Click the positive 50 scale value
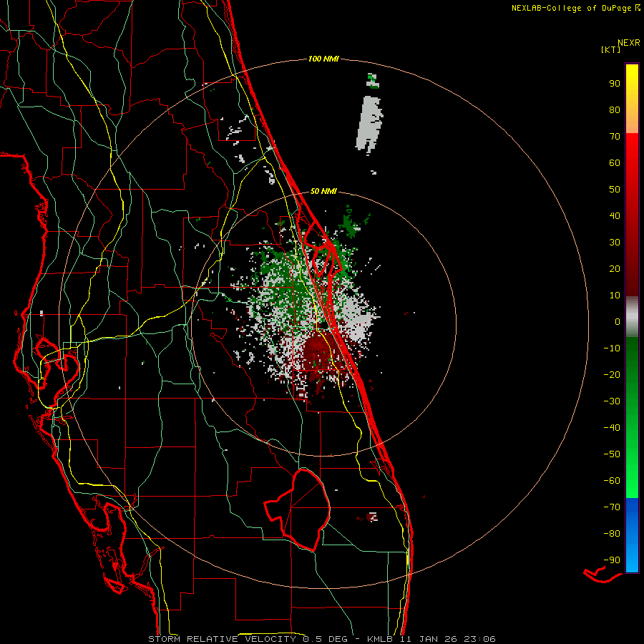This screenshot has width=644, height=644. (615, 190)
